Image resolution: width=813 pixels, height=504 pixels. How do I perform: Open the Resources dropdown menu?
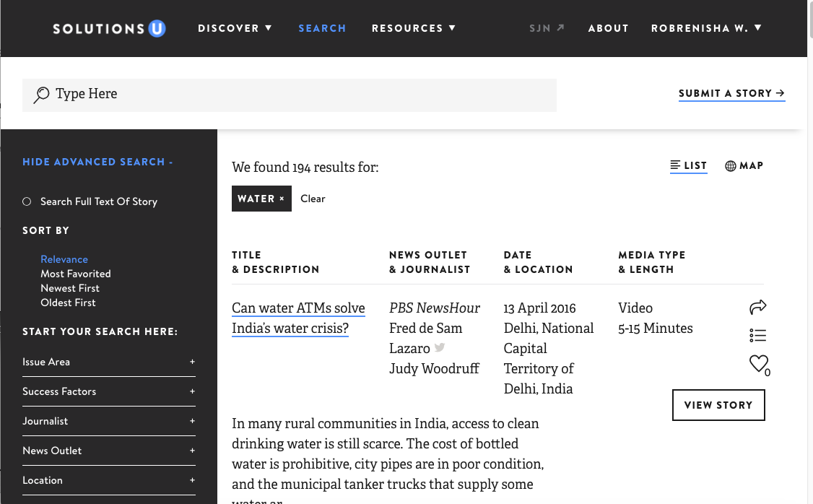(x=413, y=28)
